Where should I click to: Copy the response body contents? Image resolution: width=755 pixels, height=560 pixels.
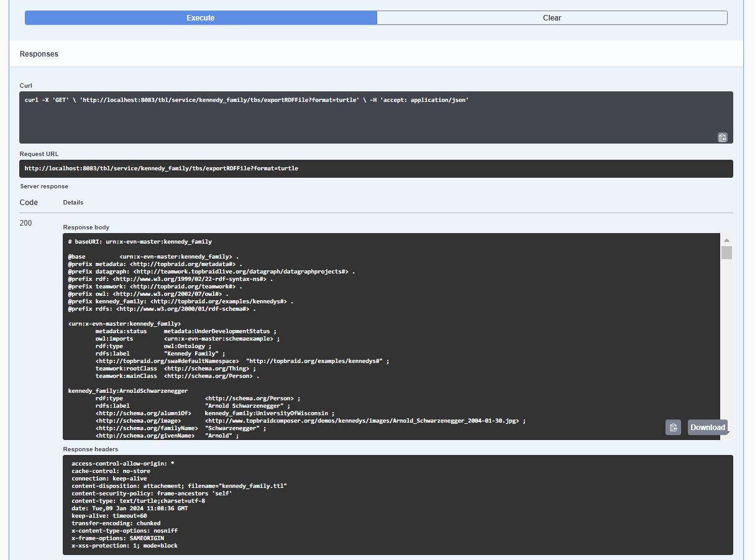[x=673, y=427]
